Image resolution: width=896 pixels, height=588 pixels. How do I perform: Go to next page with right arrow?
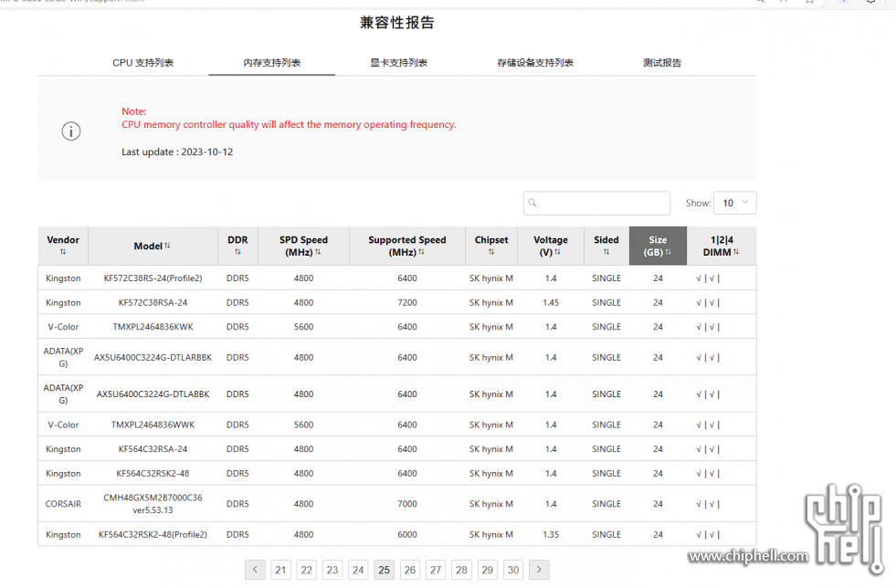(539, 570)
